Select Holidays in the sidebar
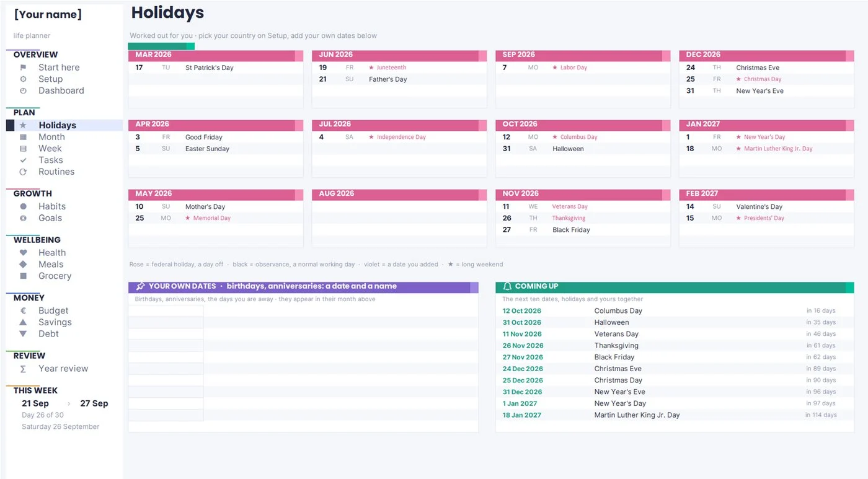 coord(57,125)
